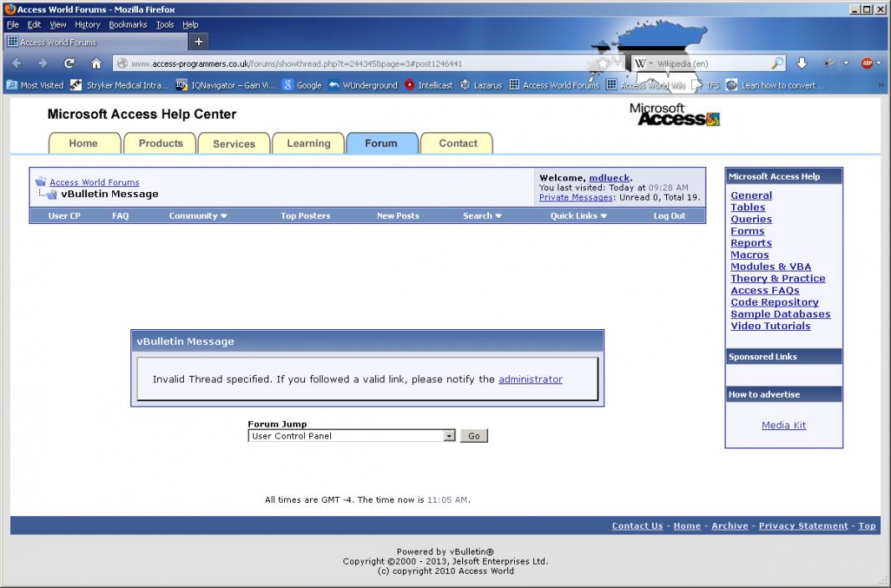Open the Help menu
Viewport: 891px width, 588px height.
(x=191, y=24)
